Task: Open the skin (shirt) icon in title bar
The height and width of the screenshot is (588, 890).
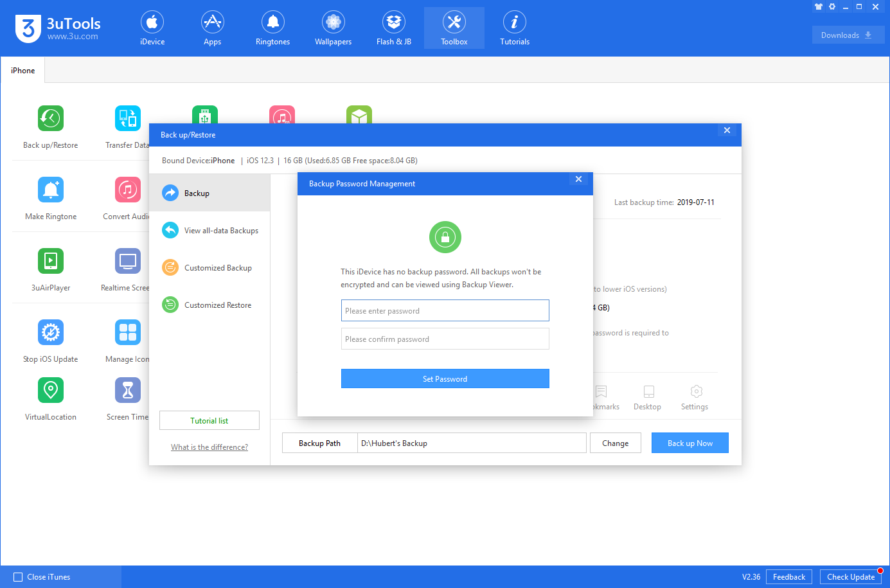Action: [819, 7]
